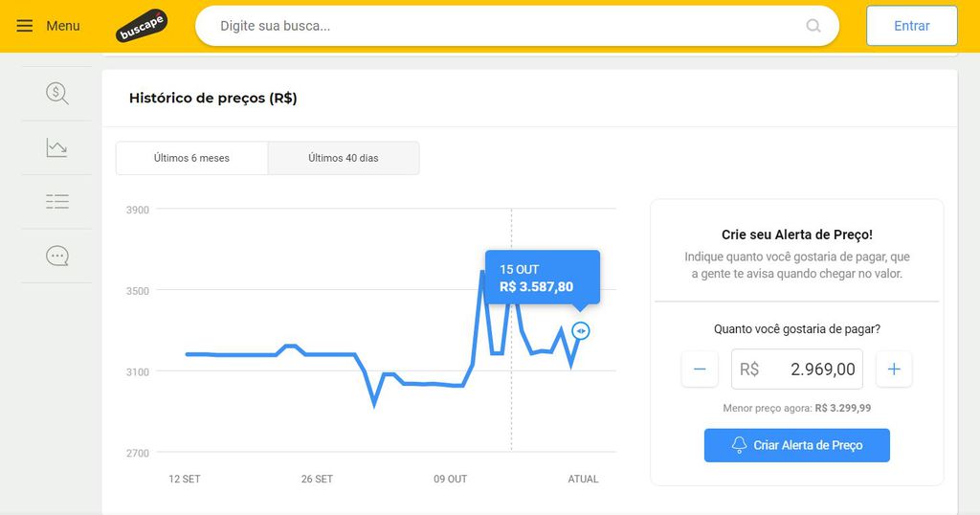Click the 15 OUT price tooltip
Viewport: 980px width, 515px height.
tap(543, 278)
